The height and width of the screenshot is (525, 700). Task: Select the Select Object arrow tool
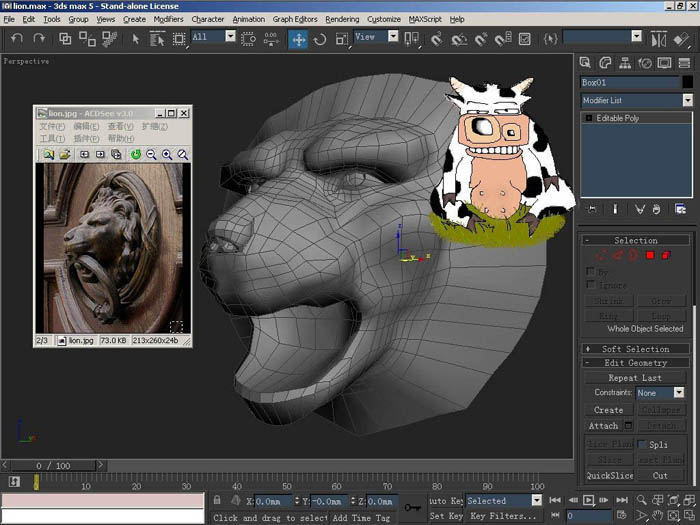click(x=135, y=39)
